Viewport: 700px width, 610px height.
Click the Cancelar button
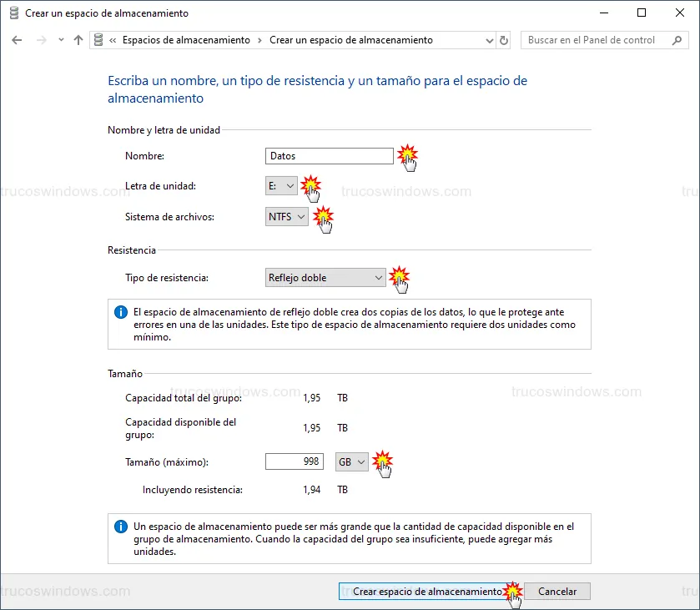click(556, 591)
